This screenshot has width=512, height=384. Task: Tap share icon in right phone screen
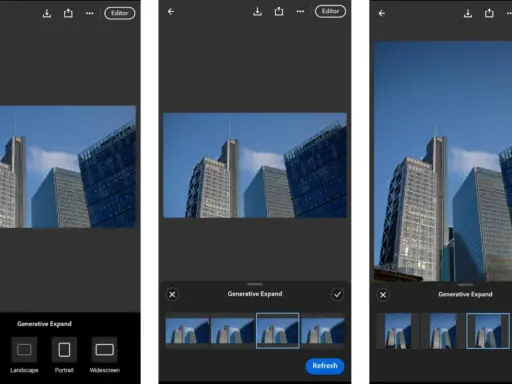click(489, 13)
